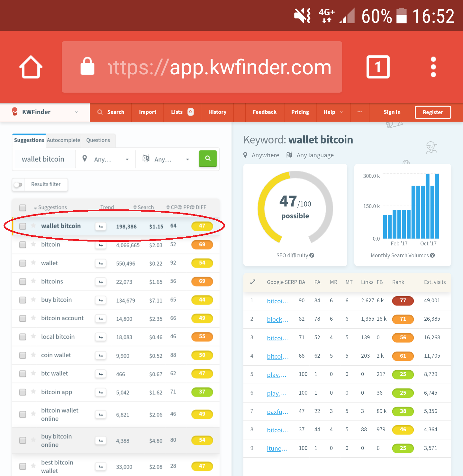Click Monthly Search Volumes help question mark
463x476 pixels.
[432, 255]
